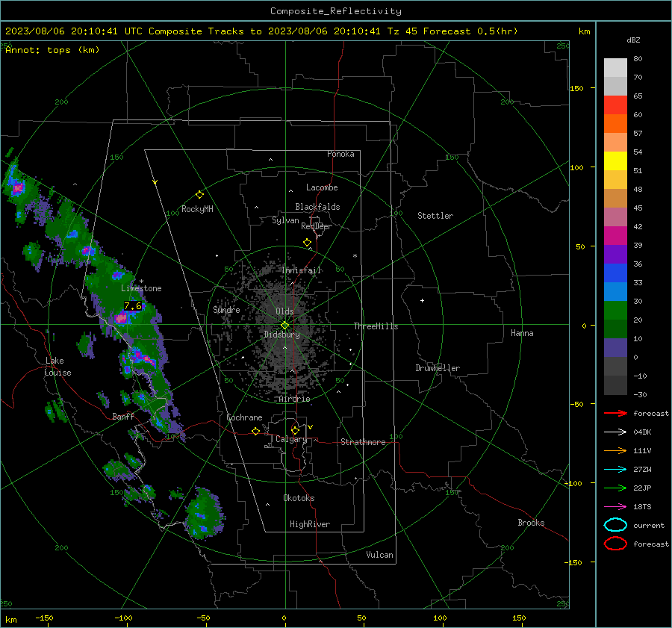This screenshot has height=628, width=672.
Task: Click the Sundre label
Action: 226,309
